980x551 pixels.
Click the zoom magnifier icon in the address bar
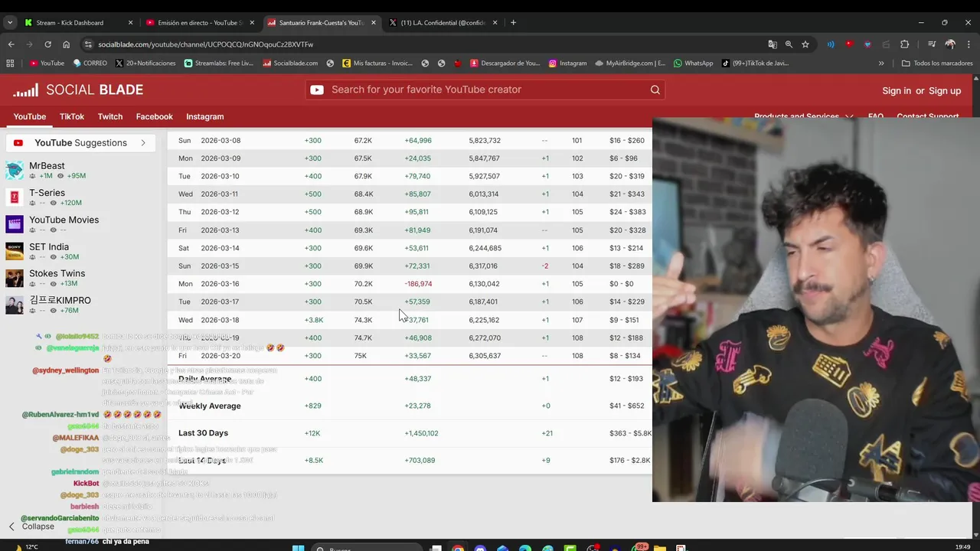coord(789,44)
